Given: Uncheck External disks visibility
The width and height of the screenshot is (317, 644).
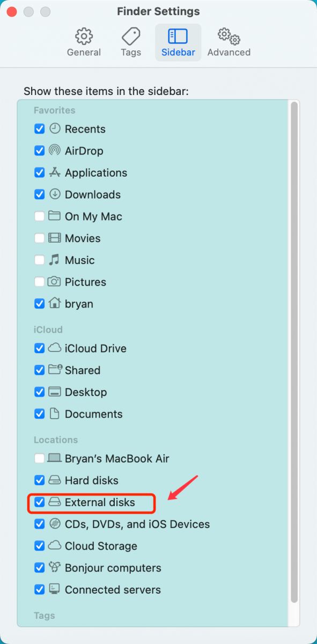Looking at the screenshot, I should (x=39, y=502).
